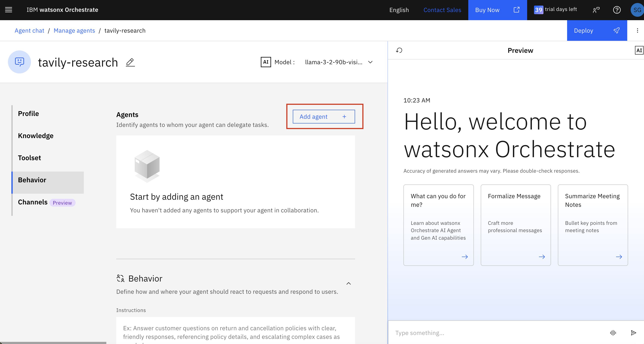Viewport: 644px width, 344px height.
Task: Open the invite users icon in header
Action: tap(596, 10)
